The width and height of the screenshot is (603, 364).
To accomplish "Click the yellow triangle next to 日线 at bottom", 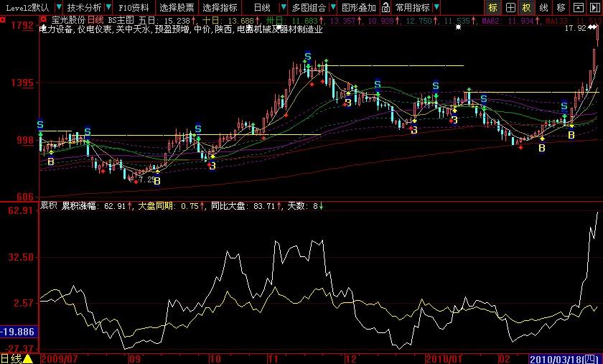I will coord(28,358).
